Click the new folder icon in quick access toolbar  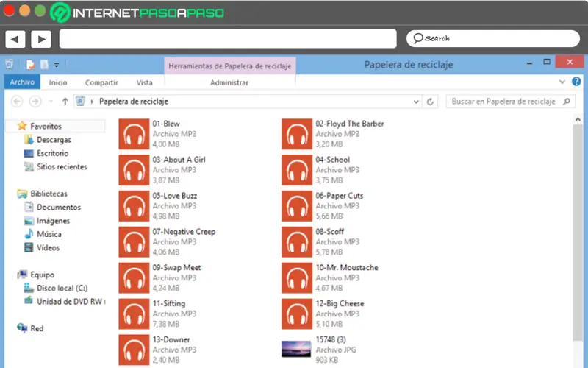coord(44,65)
